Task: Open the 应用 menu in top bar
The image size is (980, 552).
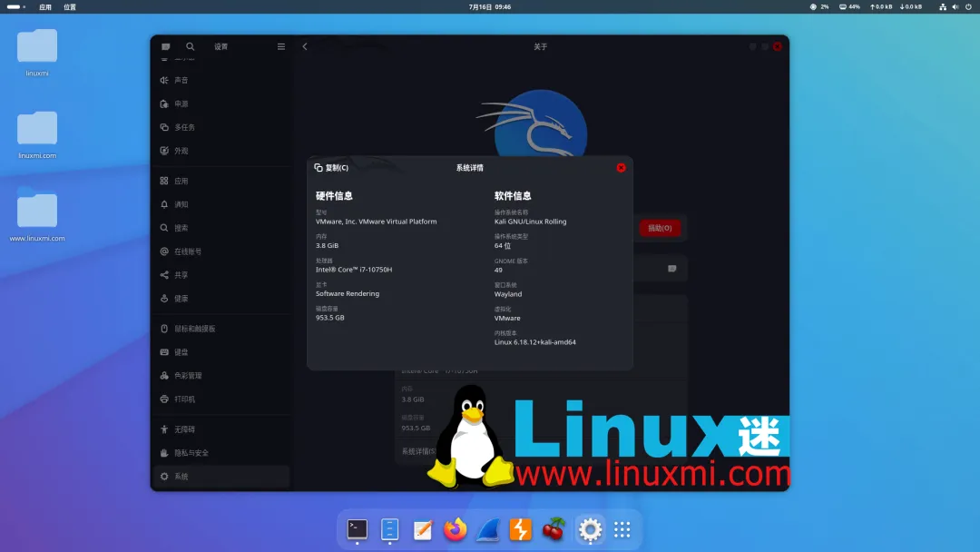Action: [x=45, y=7]
